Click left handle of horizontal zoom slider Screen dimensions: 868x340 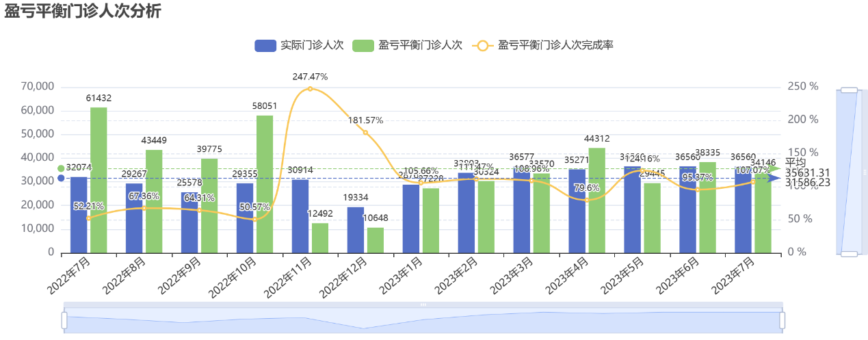64,319
